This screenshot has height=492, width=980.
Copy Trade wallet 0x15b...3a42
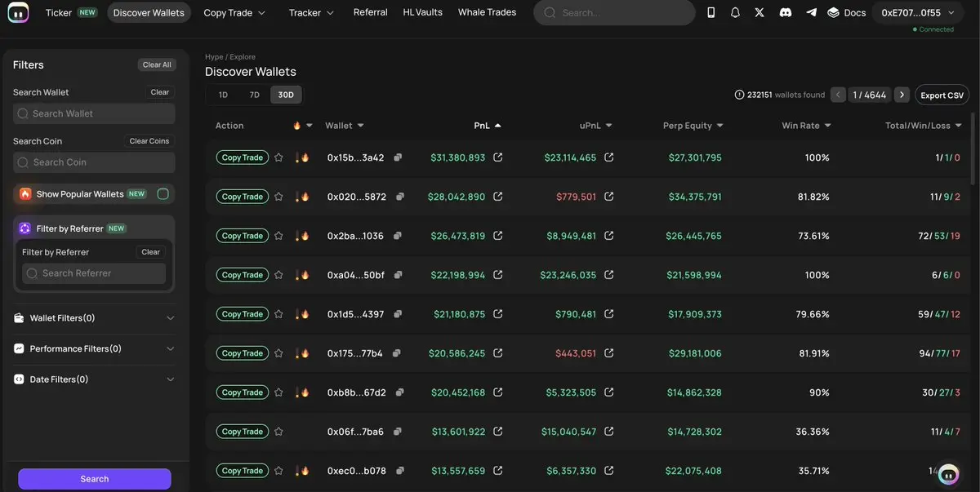(243, 157)
